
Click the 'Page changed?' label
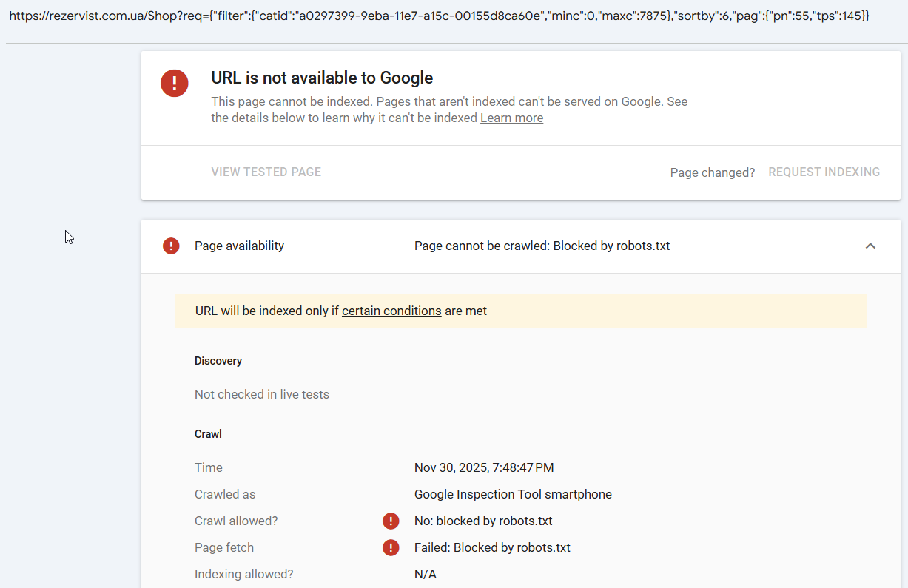(x=712, y=172)
